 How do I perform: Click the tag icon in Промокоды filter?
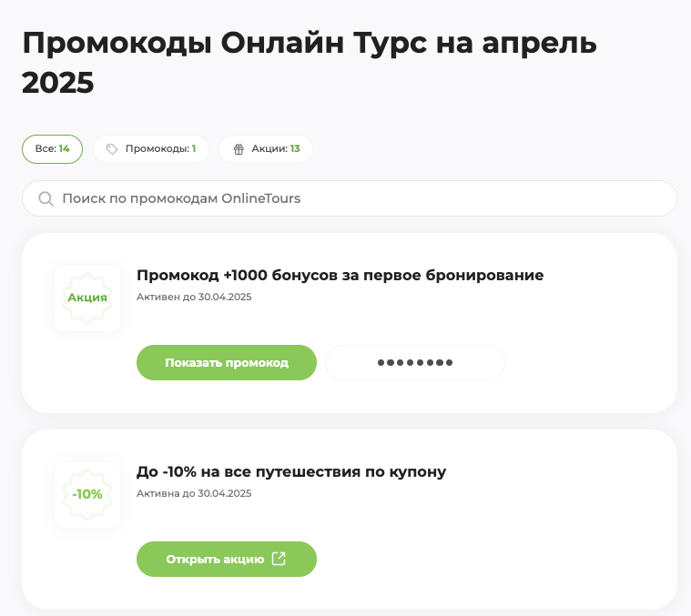[x=112, y=149]
